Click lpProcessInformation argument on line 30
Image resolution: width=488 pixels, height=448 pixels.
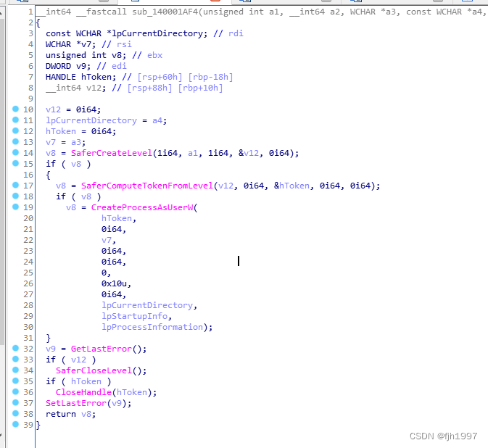[x=152, y=327]
